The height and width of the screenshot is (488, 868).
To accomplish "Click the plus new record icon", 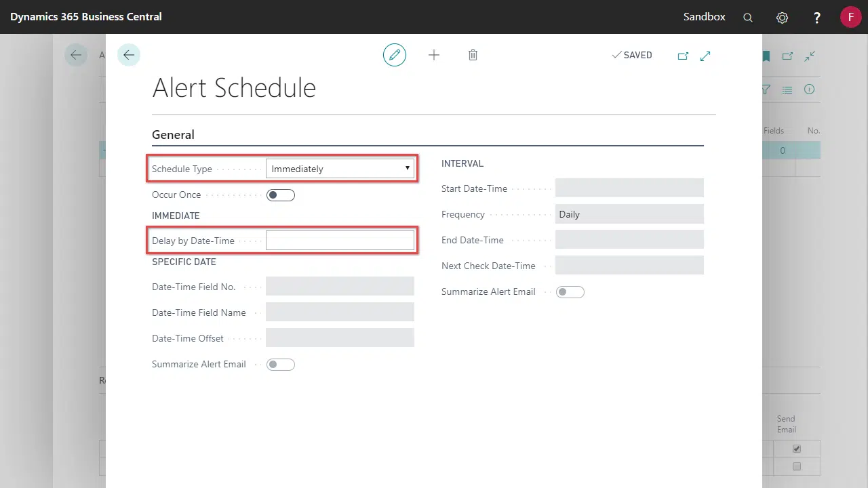I will point(434,55).
